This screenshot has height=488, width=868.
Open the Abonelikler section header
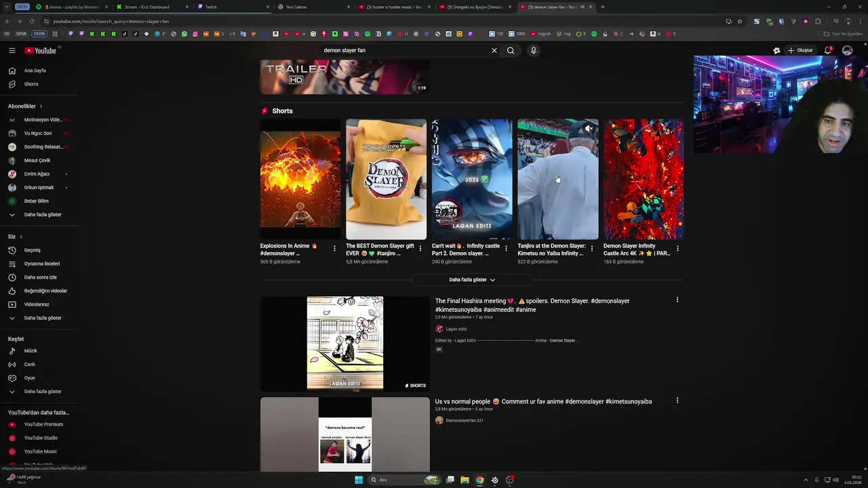point(25,106)
